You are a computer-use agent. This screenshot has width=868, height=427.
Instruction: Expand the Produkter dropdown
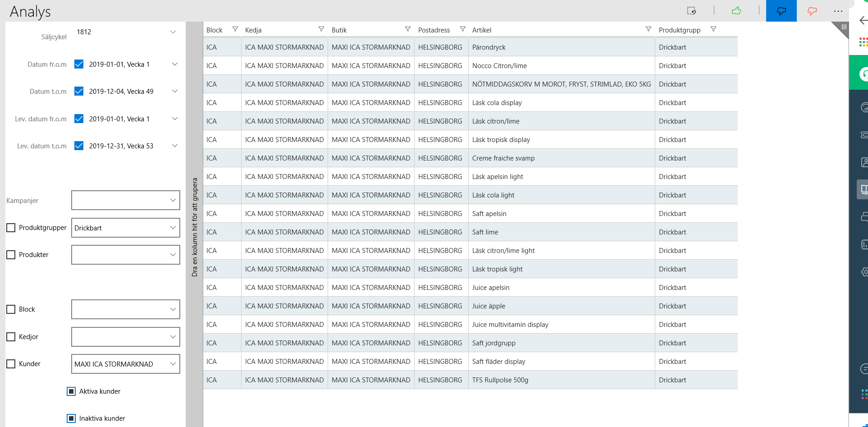126,255
